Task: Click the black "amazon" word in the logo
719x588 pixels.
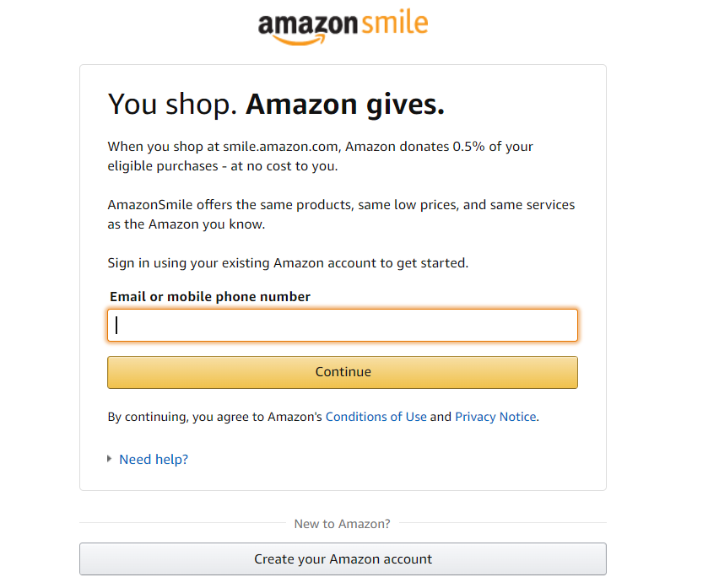Action: click(308, 24)
